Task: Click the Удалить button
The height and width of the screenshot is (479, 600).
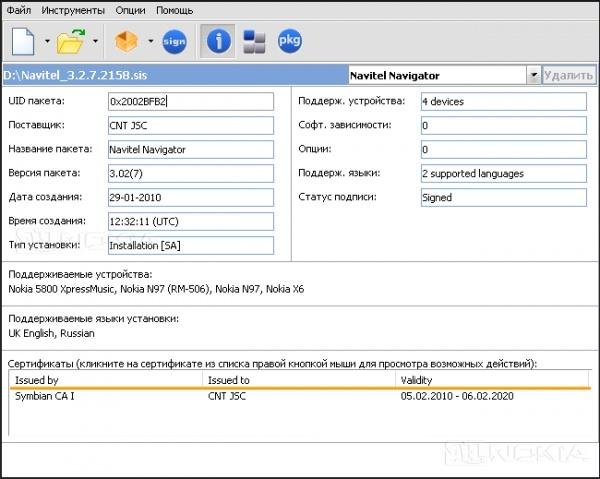Action: click(569, 75)
